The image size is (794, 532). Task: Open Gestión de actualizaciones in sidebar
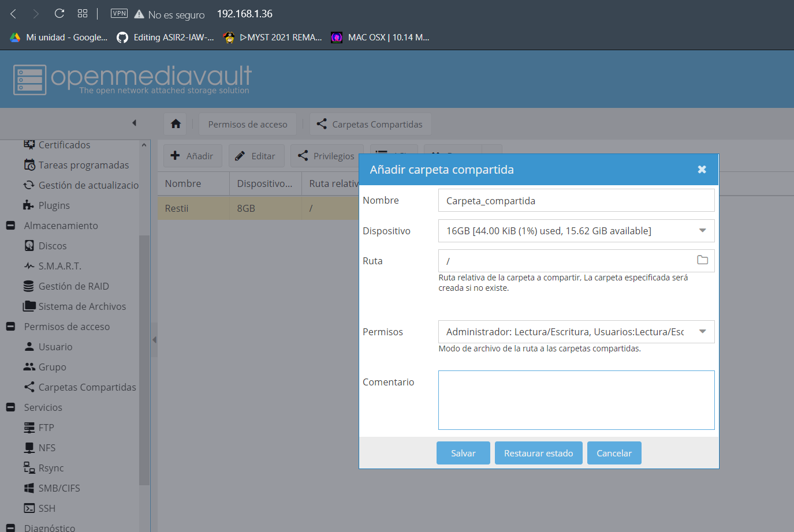click(x=81, y=185)
